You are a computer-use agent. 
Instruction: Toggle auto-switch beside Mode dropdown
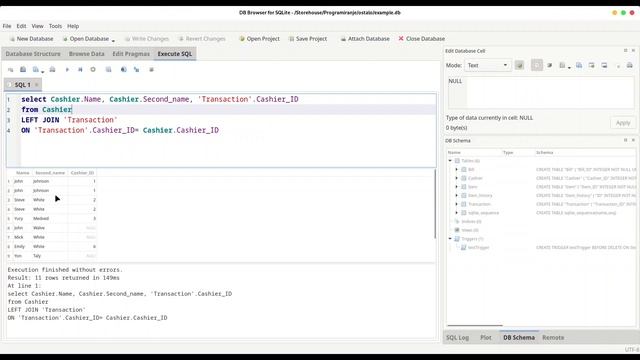point(519,65)
